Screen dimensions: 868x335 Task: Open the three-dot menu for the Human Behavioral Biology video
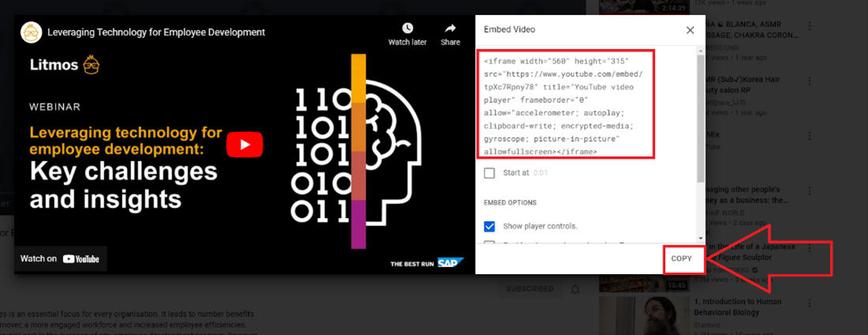[x=810, y=303]
